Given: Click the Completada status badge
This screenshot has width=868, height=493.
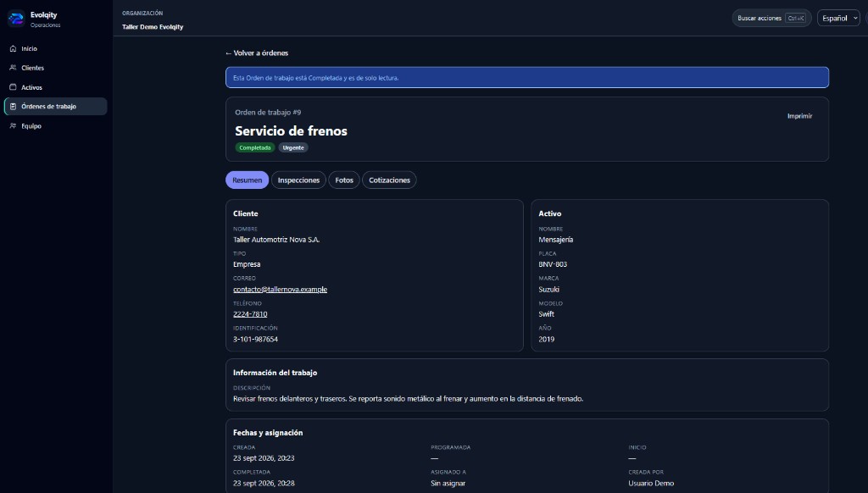Looking at the screenshot, I should pyautogui.click(x=254, y=147).
